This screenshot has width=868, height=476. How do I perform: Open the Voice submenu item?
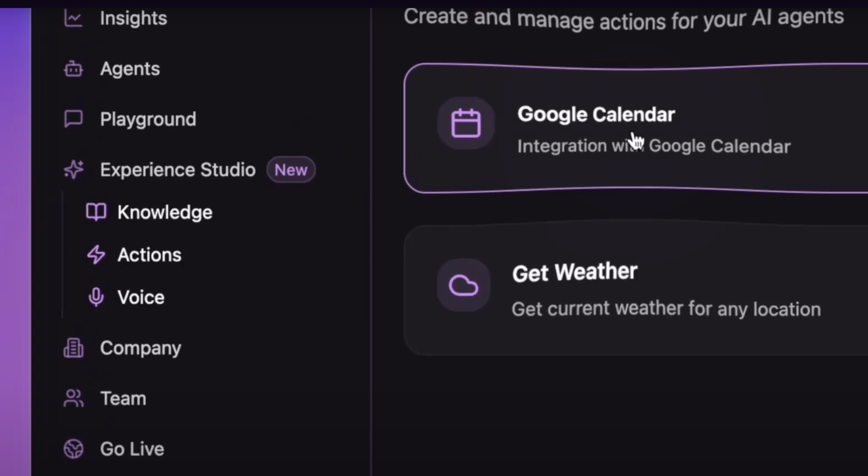[141, 297]
